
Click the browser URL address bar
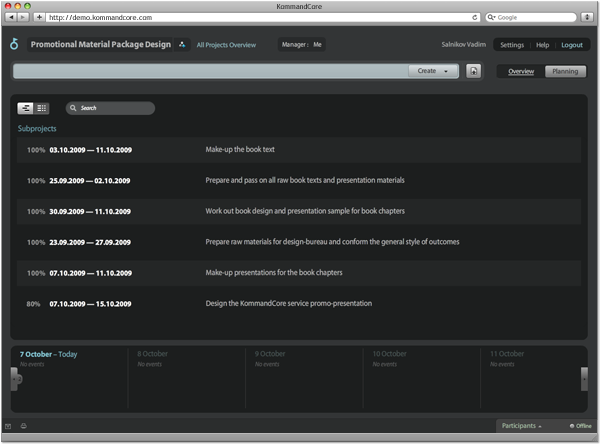tap(262, 17)
